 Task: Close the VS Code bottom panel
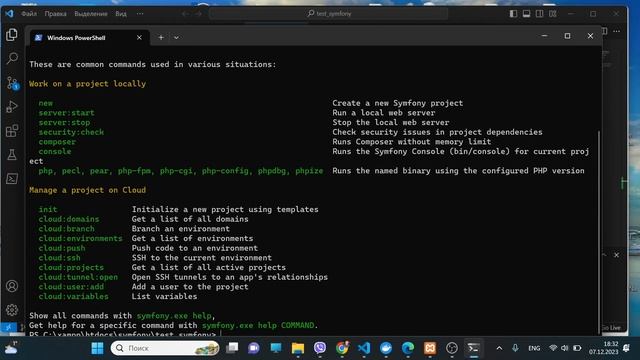pos(616,255)
